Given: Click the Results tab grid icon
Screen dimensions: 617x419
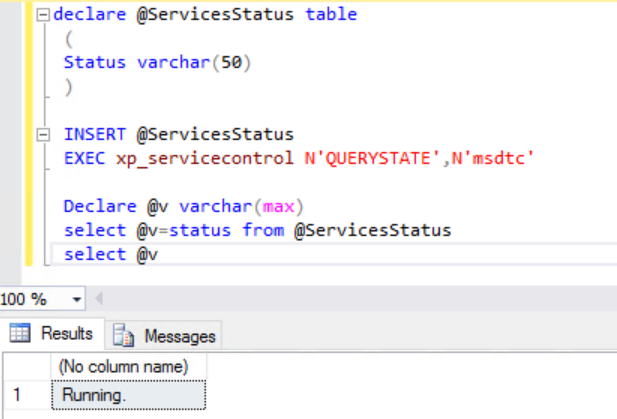Looking at the screenshot, I should pyautogui.click(x=21, y=334).
